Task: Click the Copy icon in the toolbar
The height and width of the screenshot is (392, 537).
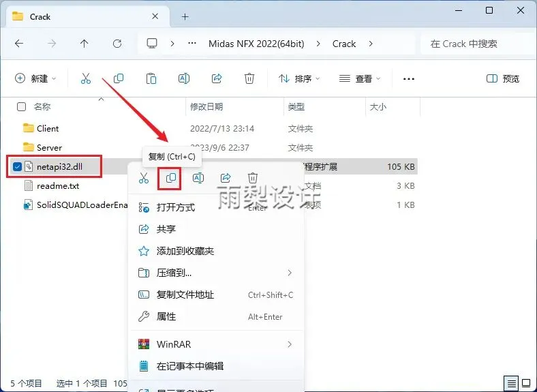Action: point(118,78)
